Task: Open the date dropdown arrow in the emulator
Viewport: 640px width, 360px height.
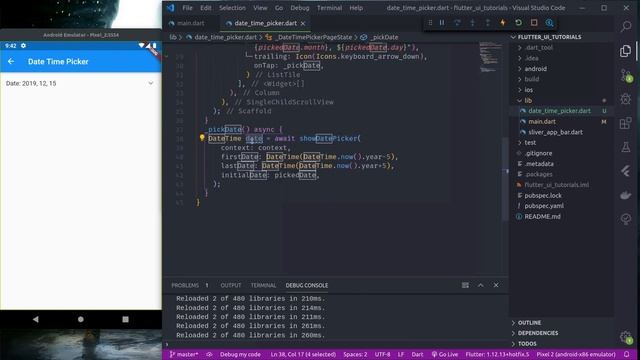Action: click(151, 83)
